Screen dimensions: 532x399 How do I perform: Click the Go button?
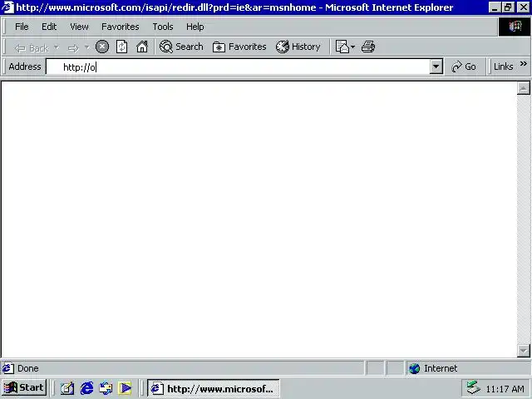(464, 66)
